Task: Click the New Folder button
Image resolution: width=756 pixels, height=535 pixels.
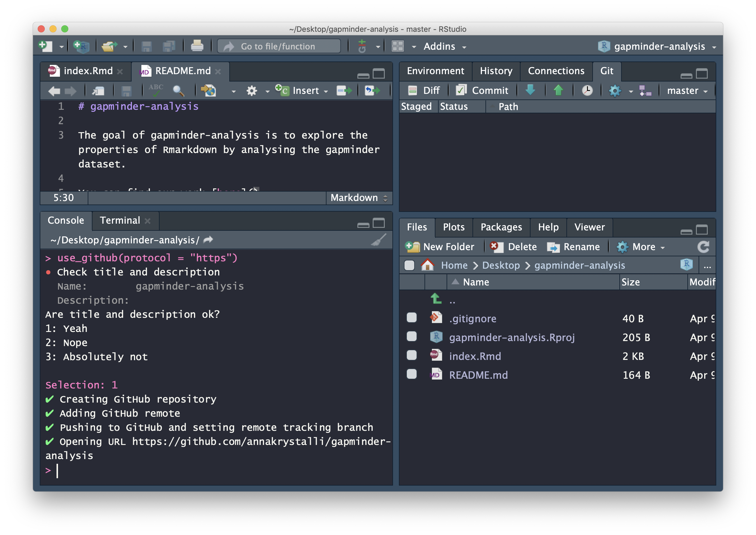Action: [x=439, y=247]
